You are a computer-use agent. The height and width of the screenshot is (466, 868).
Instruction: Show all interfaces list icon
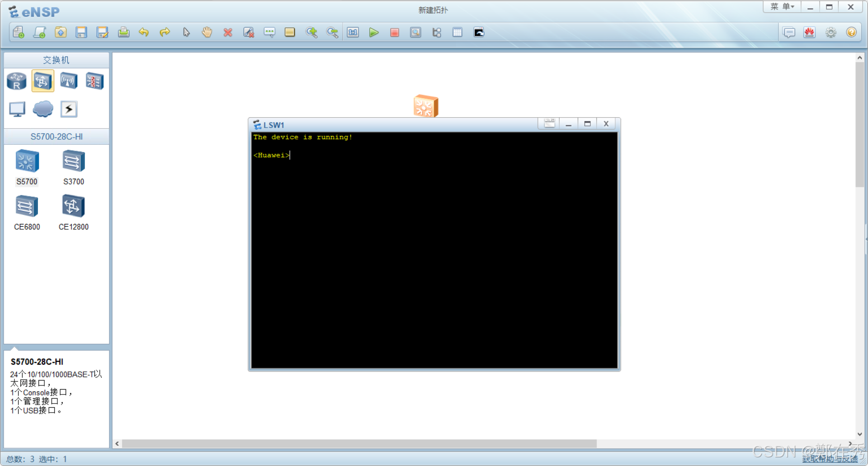click(x=437, y=32)
